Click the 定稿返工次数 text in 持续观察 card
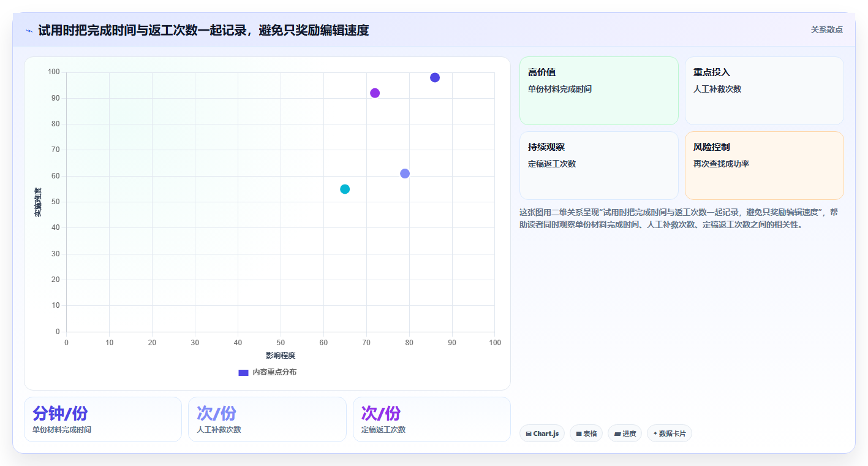The width and height of the screenshot is (868, 466). click(552, 164)
